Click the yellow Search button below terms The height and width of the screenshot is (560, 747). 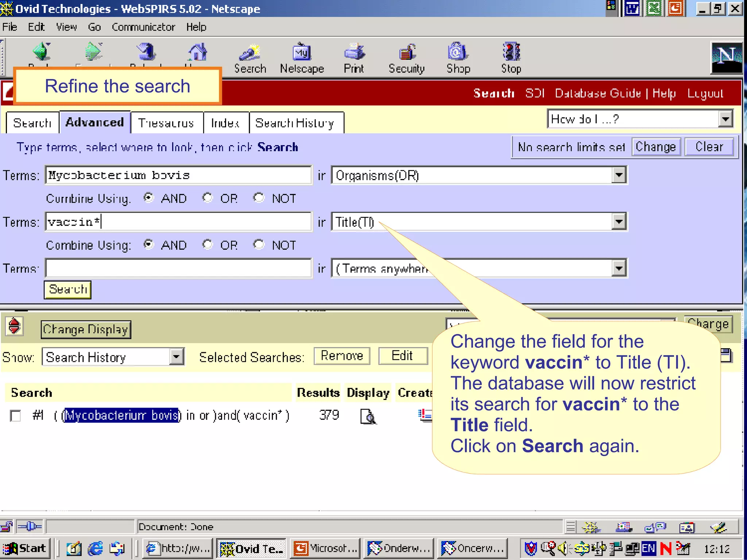point(68,289)
